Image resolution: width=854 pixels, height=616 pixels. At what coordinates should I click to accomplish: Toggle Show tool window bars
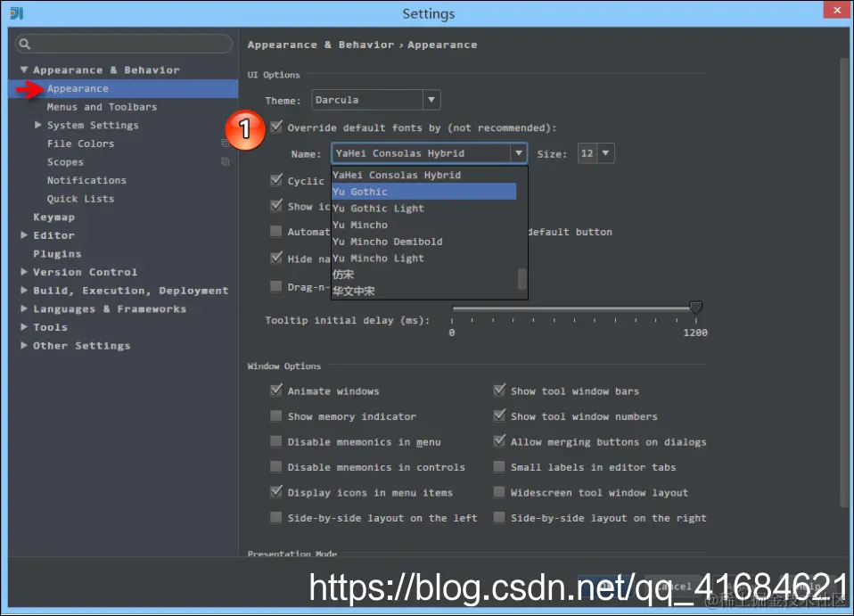(499, 390)
